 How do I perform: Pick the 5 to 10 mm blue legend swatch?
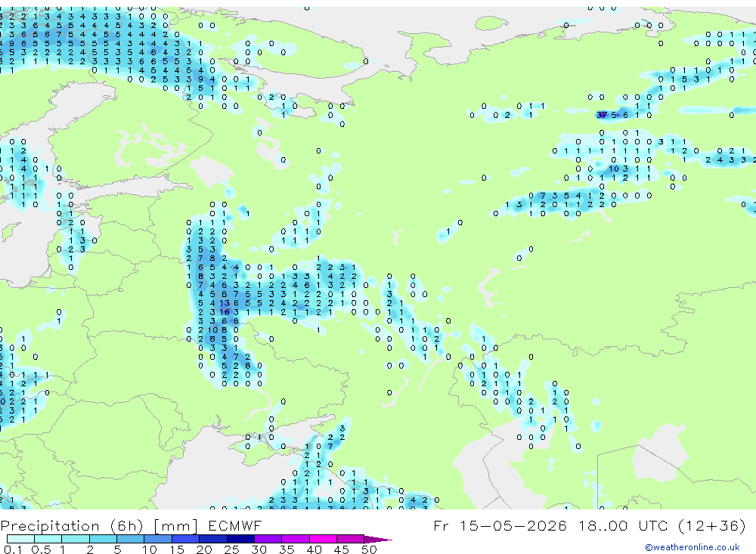130,539
